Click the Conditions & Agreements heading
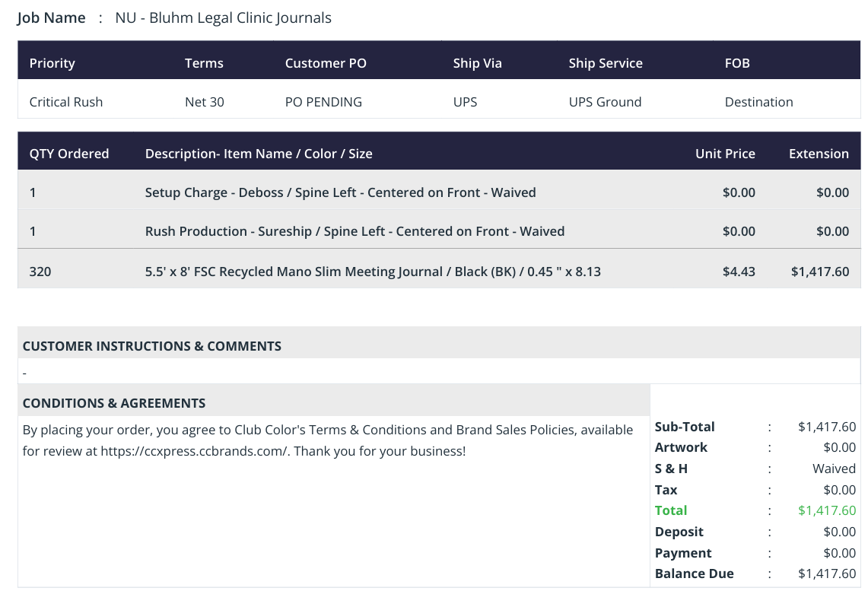This screenshot has height=591, width=868. click(x=114, y=403)
